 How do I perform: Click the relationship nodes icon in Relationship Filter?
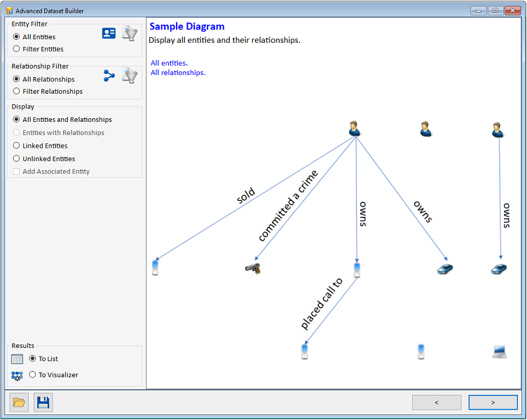pyautogui.click(x=109, y=76)
